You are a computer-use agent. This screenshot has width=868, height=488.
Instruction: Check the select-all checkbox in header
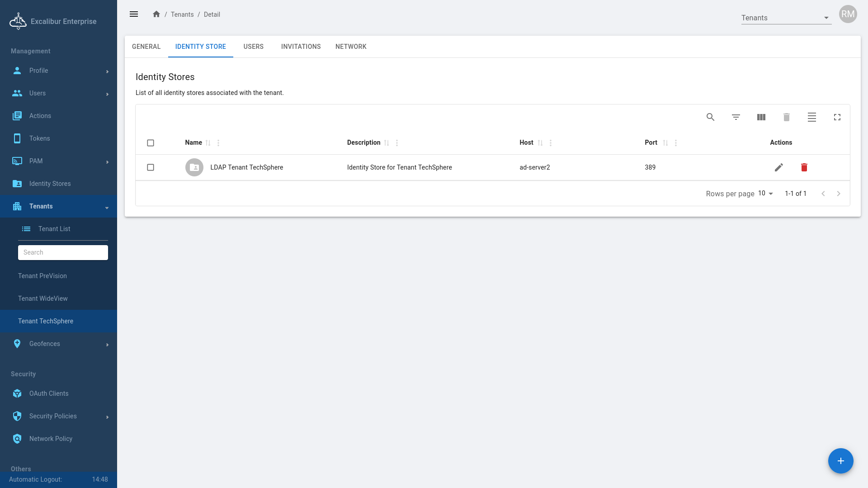coord(151,143)
